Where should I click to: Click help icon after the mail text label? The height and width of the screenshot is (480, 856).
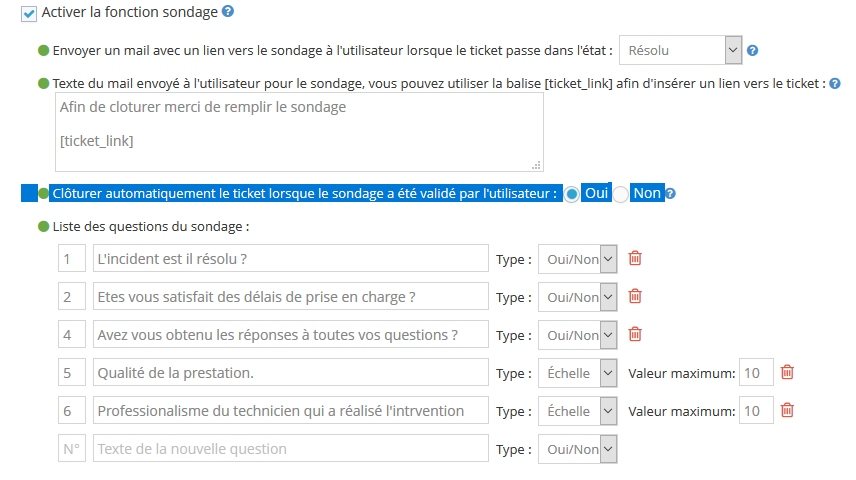click(834, 84)
